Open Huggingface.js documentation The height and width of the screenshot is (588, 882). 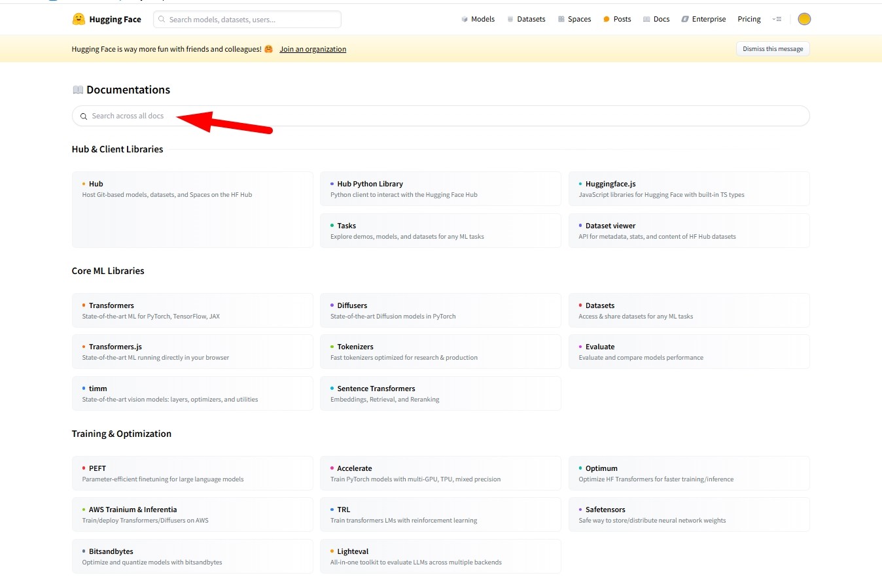[x=689, y=189]
